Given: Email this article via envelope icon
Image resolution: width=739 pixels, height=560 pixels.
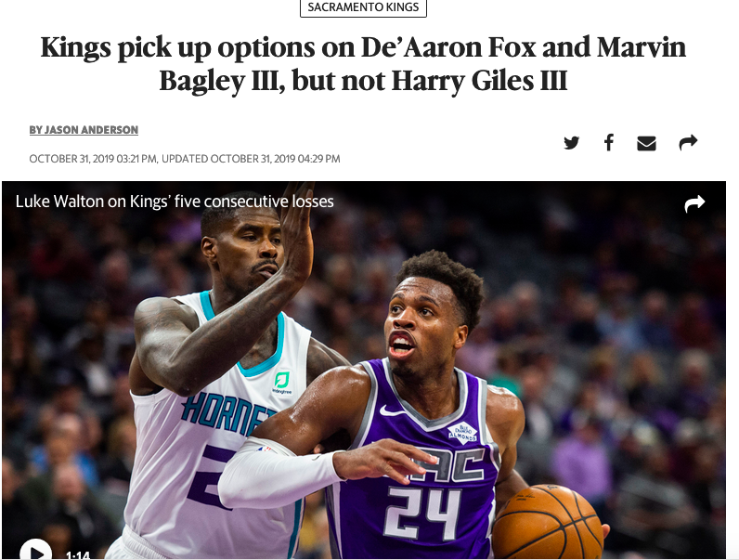Looking at the screenshot, I should tap(646, 143).
